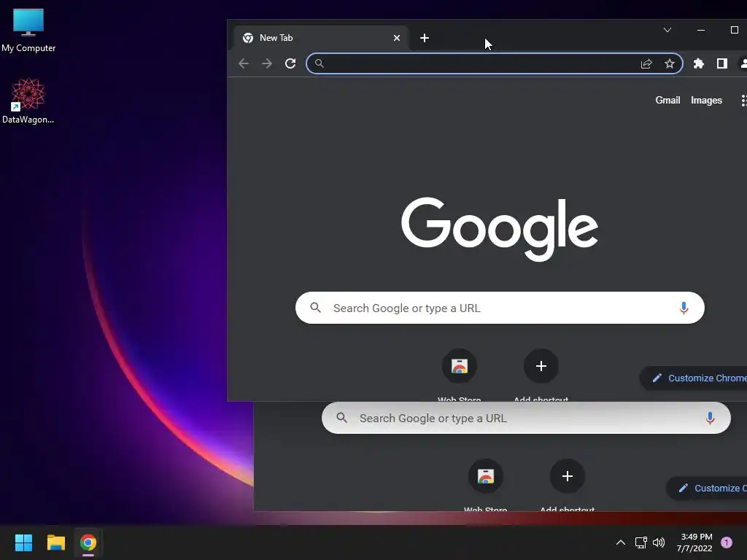Reload the current Chrome page

pos(290,63)
